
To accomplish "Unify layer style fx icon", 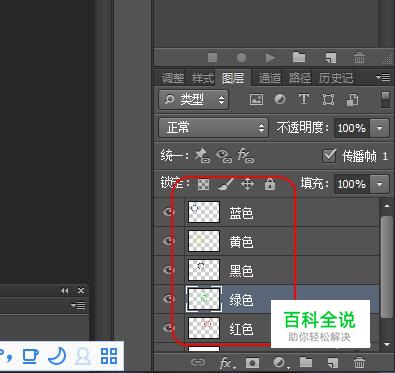I will click(245, 156).
